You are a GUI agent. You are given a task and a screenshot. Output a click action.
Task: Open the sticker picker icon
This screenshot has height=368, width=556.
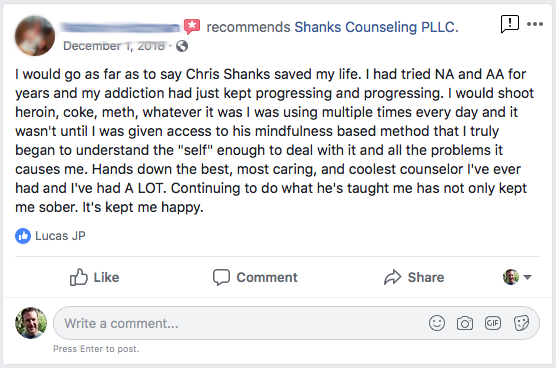pos(521,323)
